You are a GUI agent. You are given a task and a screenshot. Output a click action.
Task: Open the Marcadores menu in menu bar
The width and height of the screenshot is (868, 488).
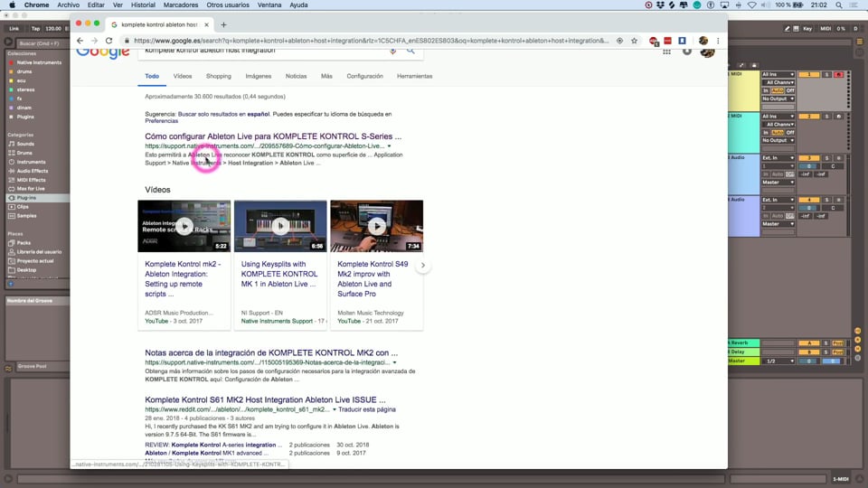point(181,5)
